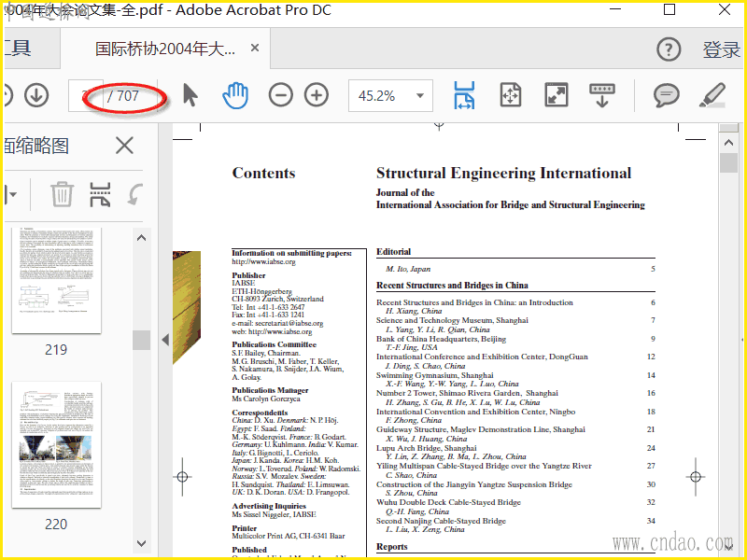The width and height of the screenshot is (747, 560).
Task: Select the highlight text pen tool
Action: (x=712, y=95)
